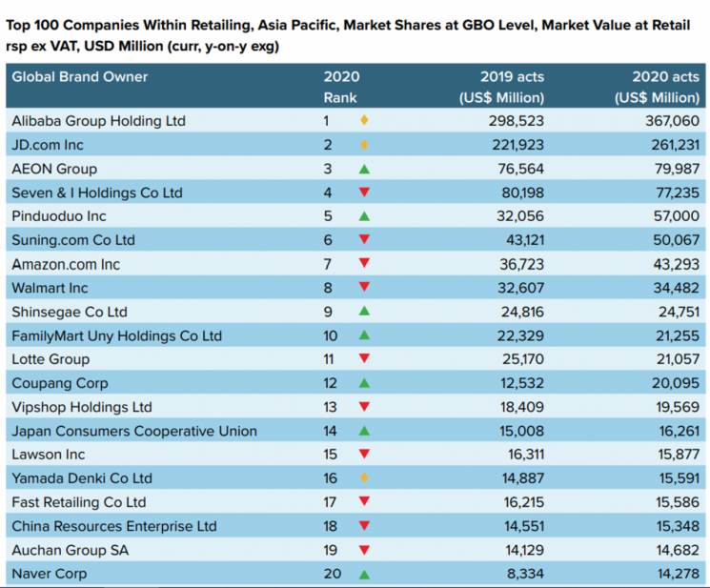
Task: Select the table title text at top
Action: [x=355, y=35]
